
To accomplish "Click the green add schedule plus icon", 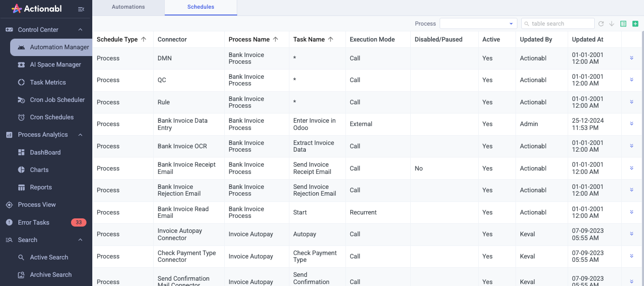I will pos(635,24).
